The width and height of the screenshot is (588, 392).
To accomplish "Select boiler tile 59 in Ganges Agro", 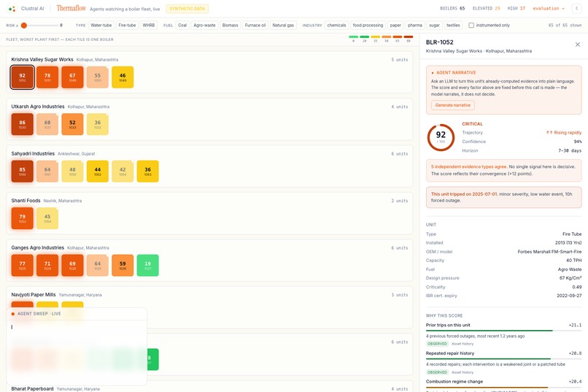I will pos(123,265).
